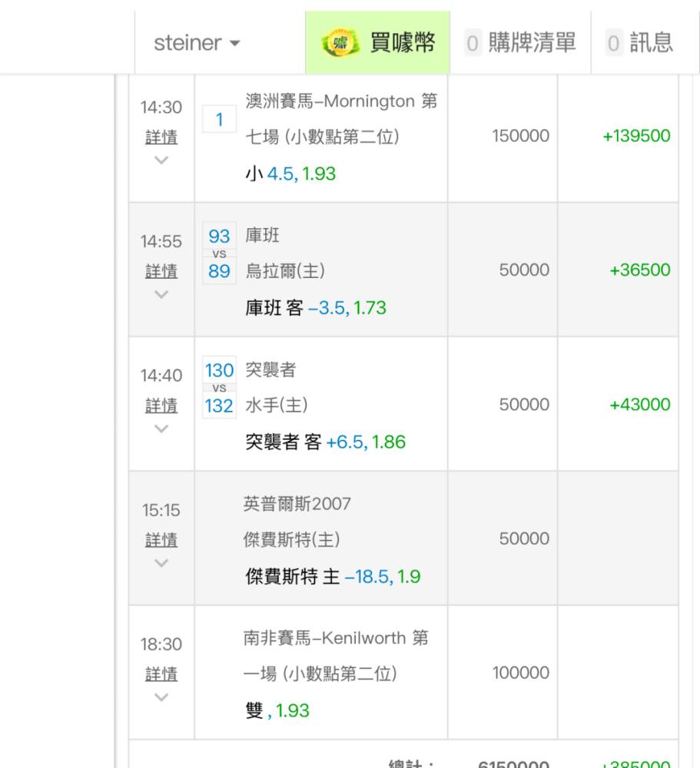Expand chevron under 14:40 details
The height and width of the screenshot is (768, 700).
click(x=161, y=429)
